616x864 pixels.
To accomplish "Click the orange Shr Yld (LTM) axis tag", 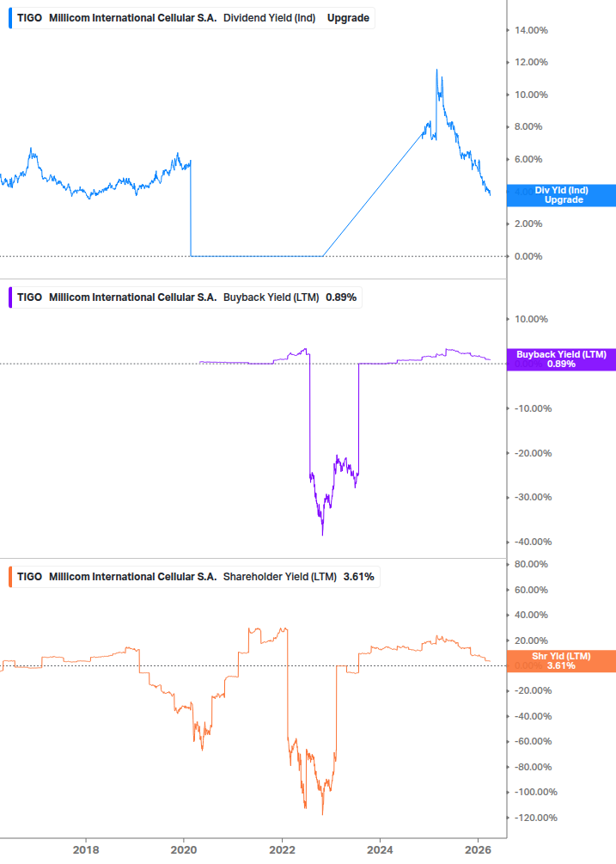I will point(561,660).
